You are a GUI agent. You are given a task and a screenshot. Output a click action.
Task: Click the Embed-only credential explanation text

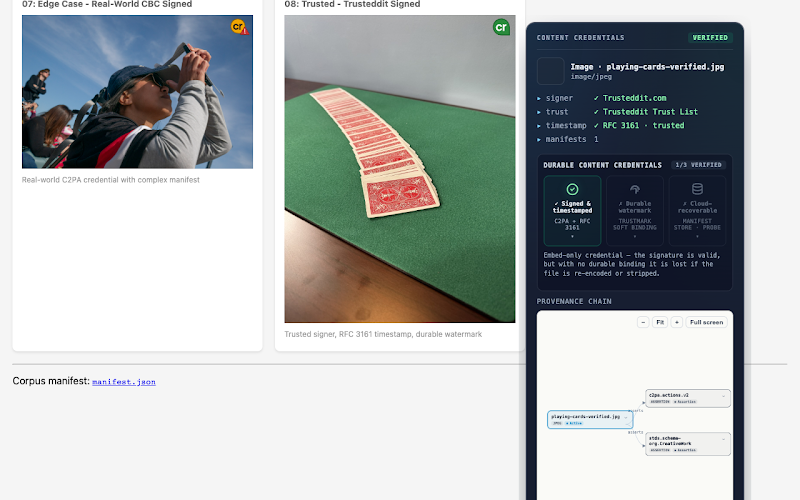632,264
